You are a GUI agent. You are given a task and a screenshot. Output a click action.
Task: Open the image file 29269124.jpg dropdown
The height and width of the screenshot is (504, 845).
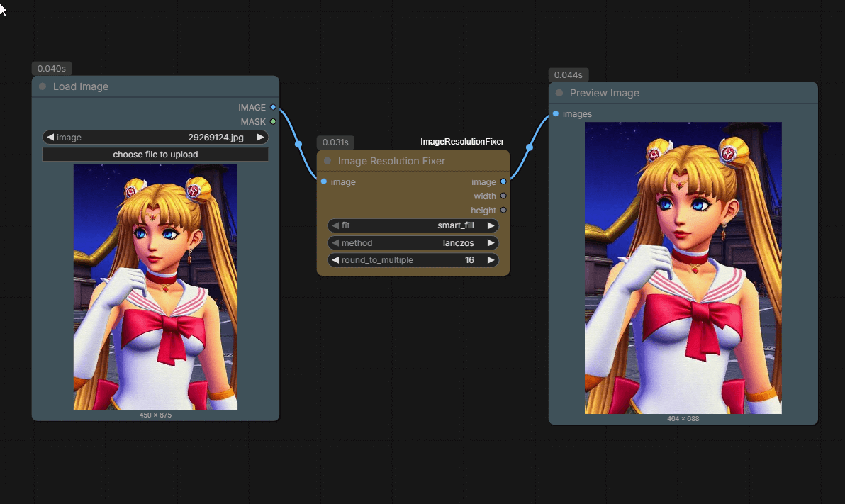[x=155, y=138]
